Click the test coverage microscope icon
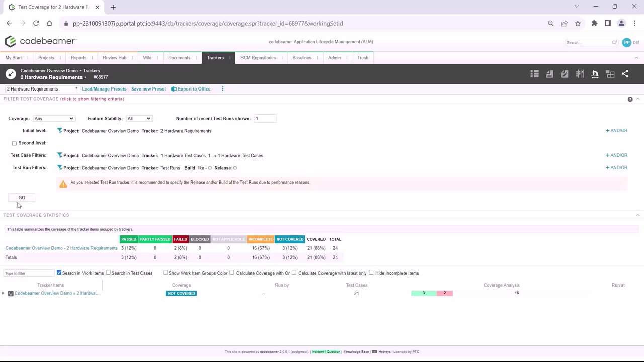The width and height of the screenshot is (644, 362). coord(595,74)
